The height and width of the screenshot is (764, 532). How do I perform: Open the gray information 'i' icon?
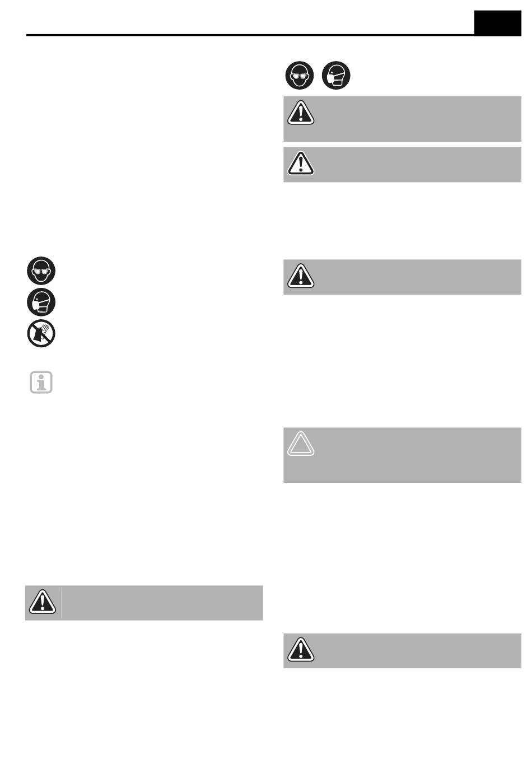point(41,383)
